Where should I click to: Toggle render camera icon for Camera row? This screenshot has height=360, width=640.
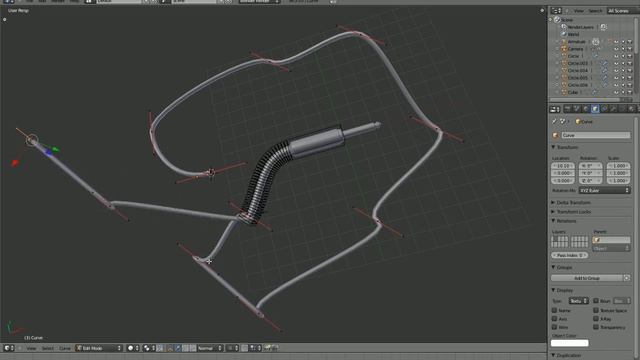[630, 49]
